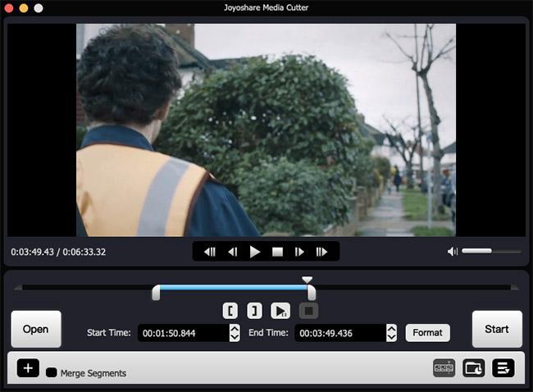Show the segment list icon
The image size is (533, 392).
[503, 368]
